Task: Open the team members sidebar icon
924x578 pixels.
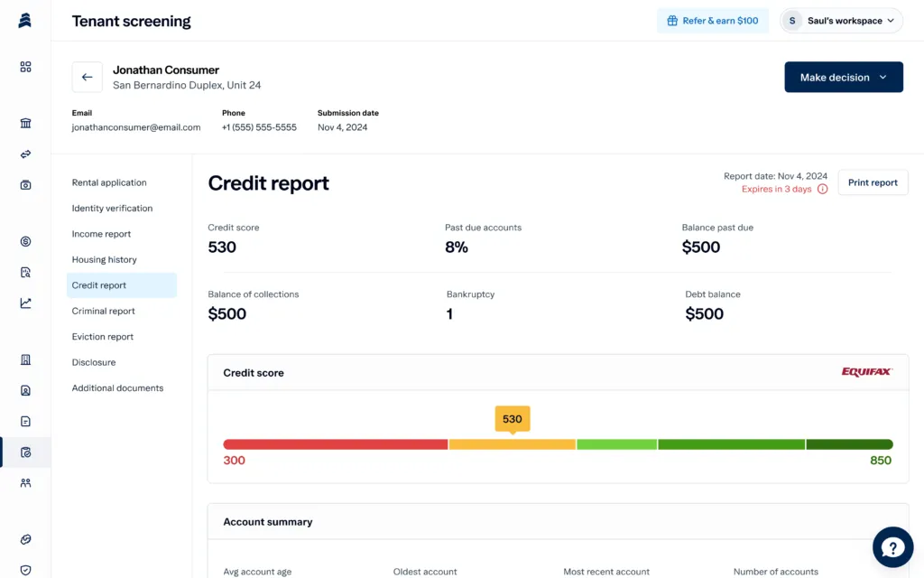Action: [24, 482]
